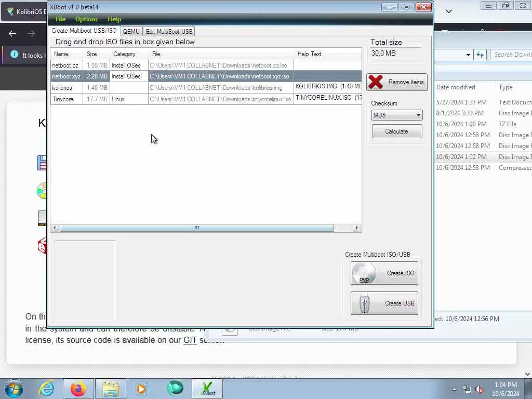Click the browser tab list chevron
The height and width of the screenshot is (399, 532).
(x=449, y=11)
